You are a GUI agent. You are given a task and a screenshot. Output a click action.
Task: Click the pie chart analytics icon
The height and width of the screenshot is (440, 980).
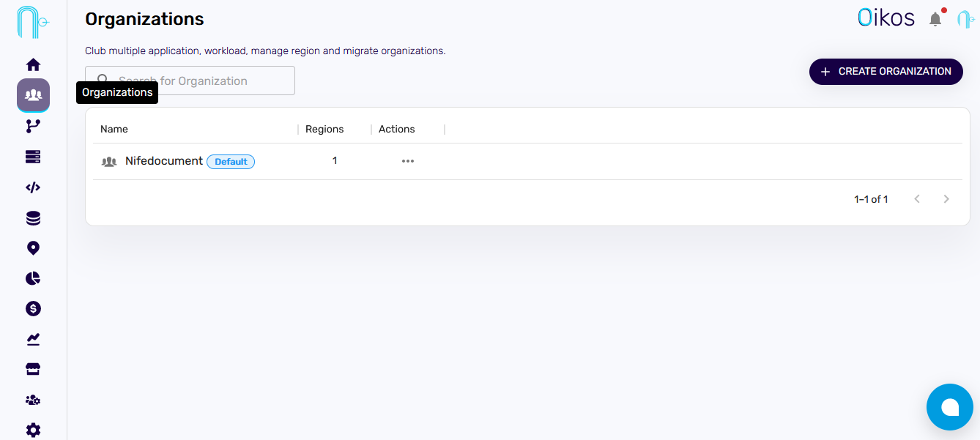click(x=33, y=278)
